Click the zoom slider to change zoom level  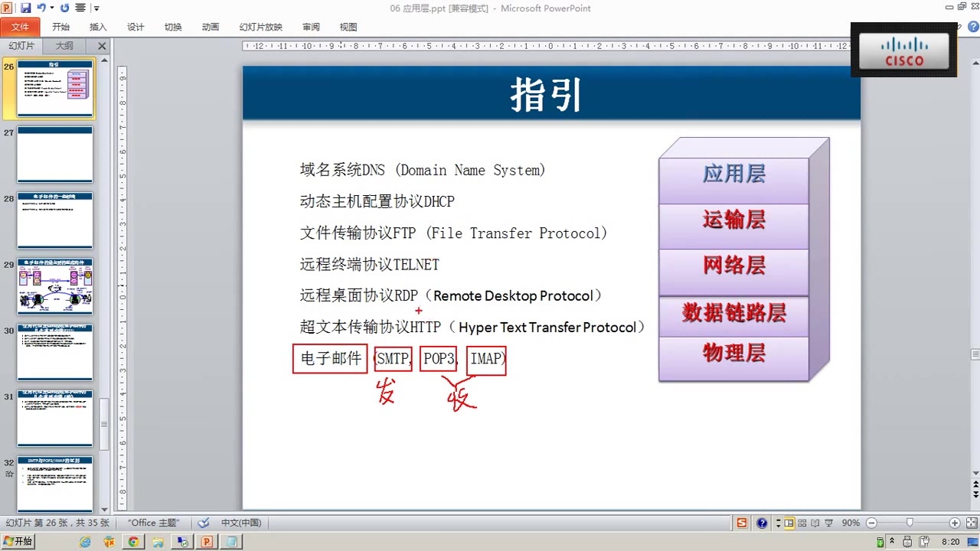[x=910, y=523]
